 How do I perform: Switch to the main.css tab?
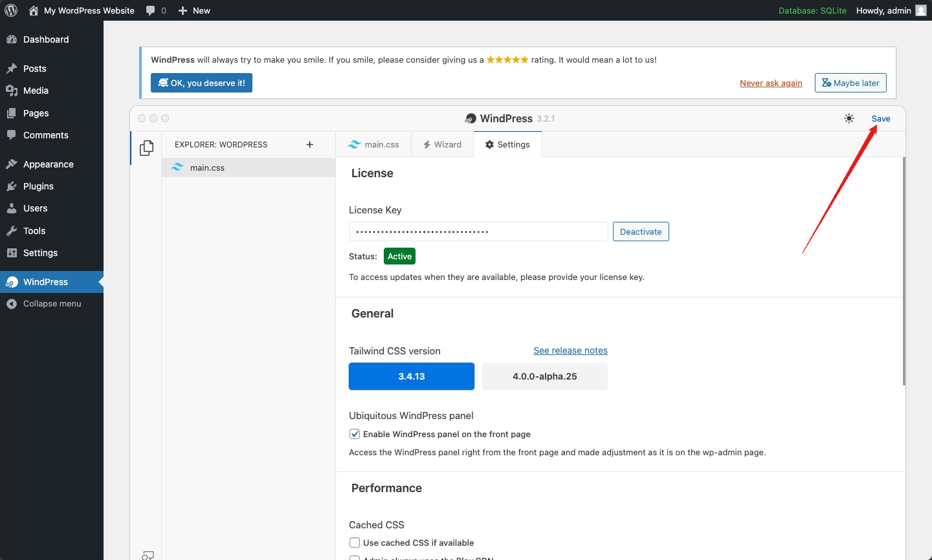373,145
